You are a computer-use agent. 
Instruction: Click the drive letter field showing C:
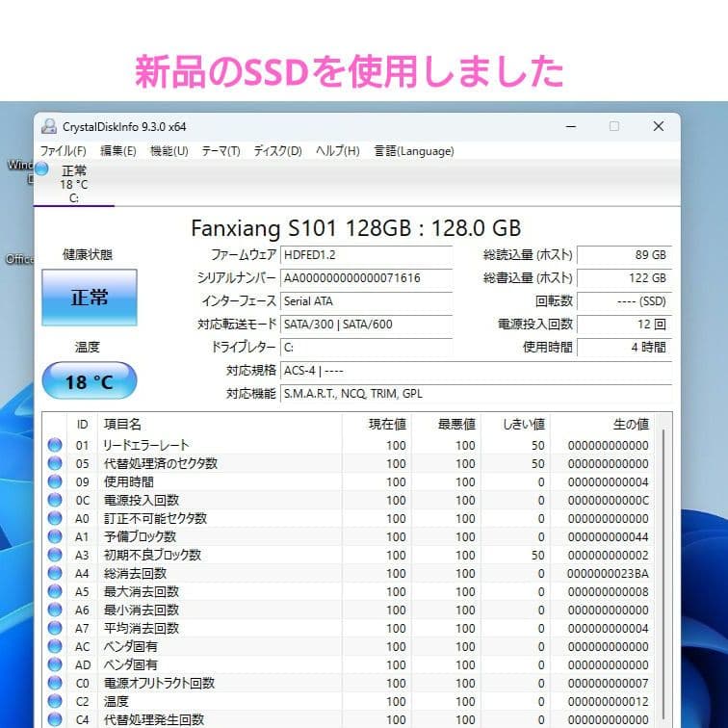coord(366,348)
